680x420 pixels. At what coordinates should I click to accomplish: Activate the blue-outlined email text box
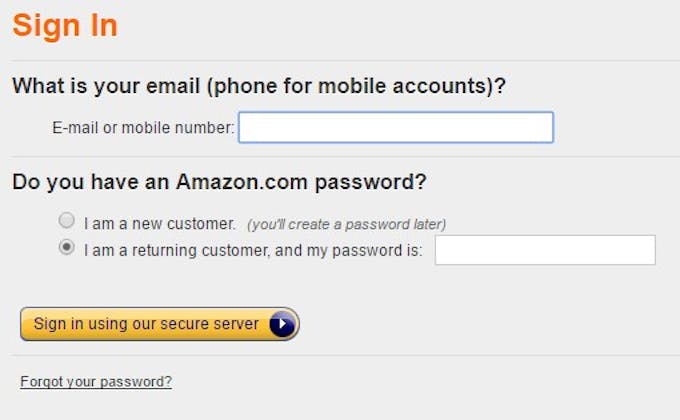pyautogui.click(x=396, y=128)
